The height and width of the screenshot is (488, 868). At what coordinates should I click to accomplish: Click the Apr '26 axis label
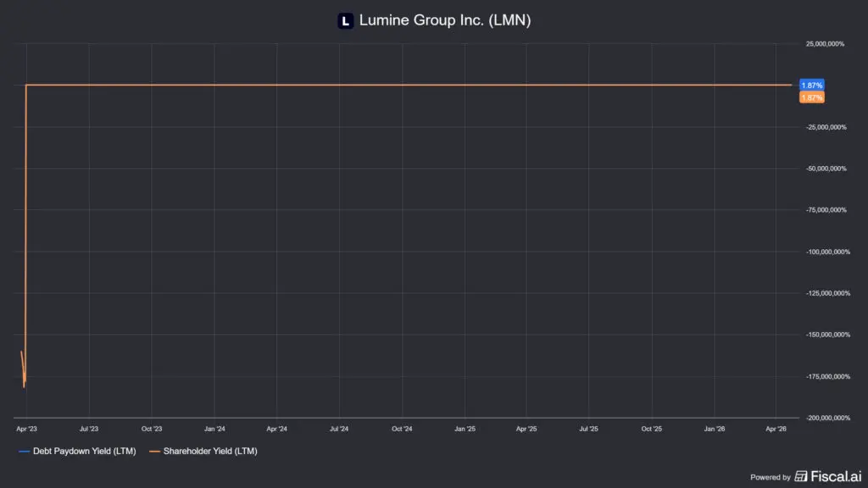pyautogui.click(x=776, y=429)
